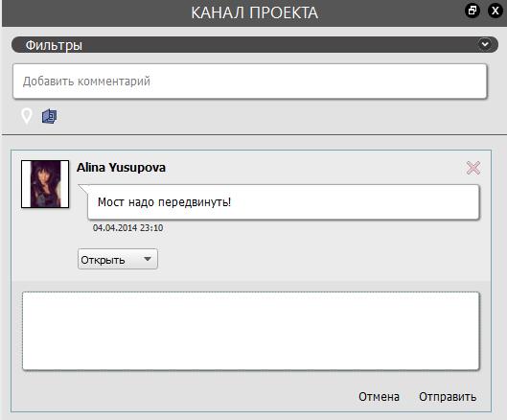Click the empty reply text area
This screenshot has height=420, width=507.
250,331
